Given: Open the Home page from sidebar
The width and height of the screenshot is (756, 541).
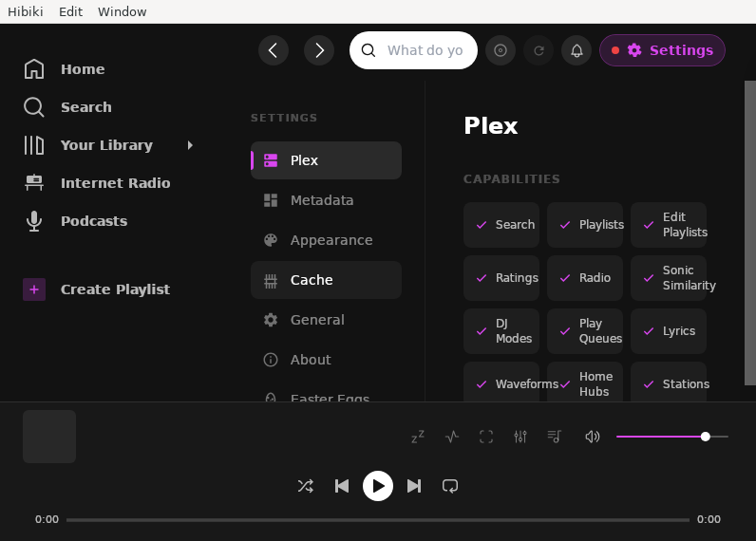Looking at the screenshot, I should [x=65, y=69].
